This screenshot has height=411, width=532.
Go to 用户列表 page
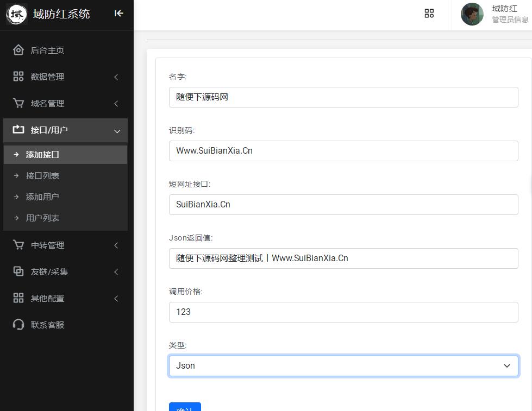tap(42, 218)
